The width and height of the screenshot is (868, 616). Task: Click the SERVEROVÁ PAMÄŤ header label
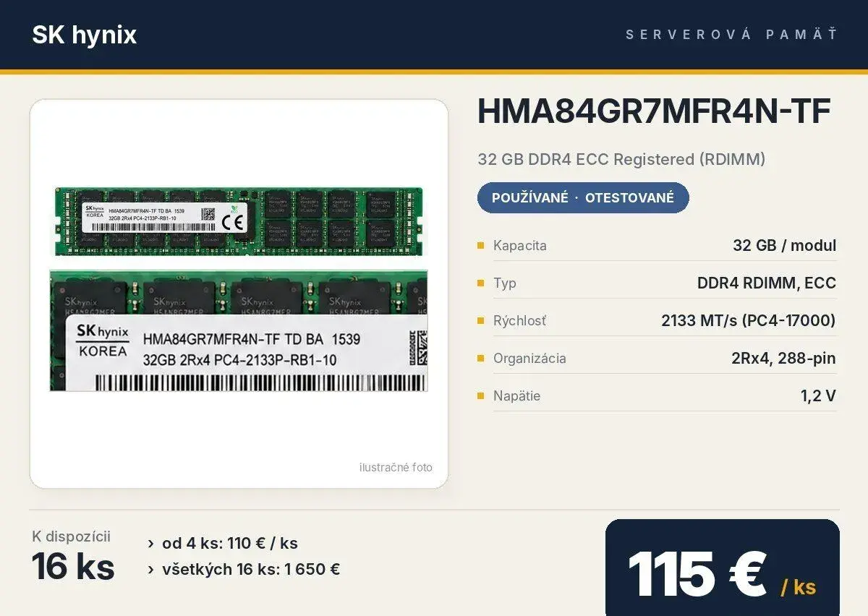tap(732, 35)
